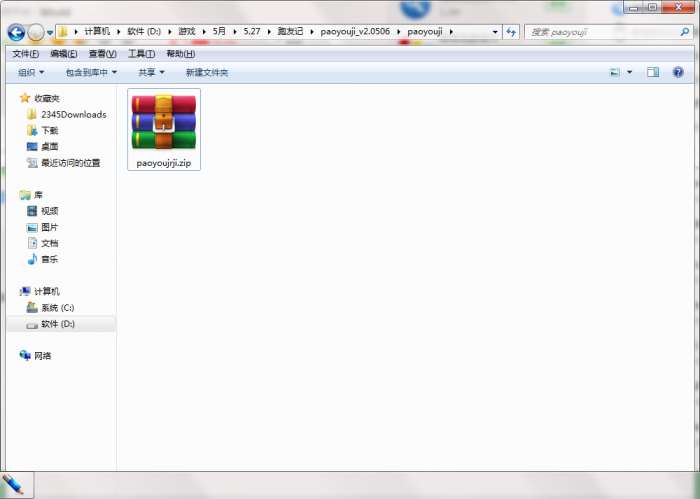
Task: Open the view options dropdown arrow
Action: (629, 72)
